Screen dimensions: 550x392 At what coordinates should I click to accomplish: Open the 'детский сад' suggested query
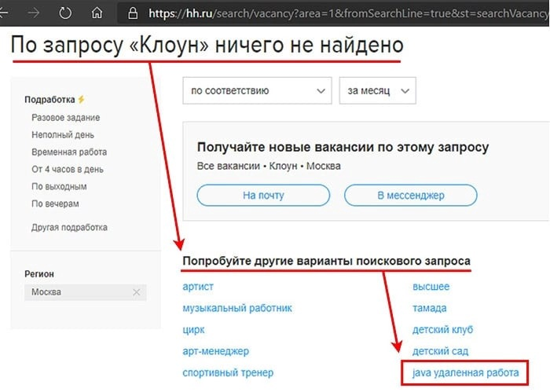point(440,351)
